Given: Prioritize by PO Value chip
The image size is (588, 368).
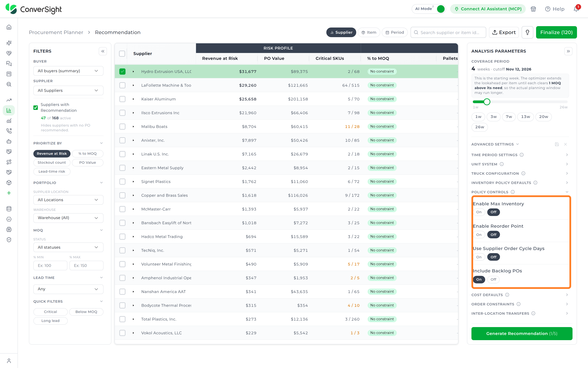Looking at the screenshot, I should coord(88,163).
